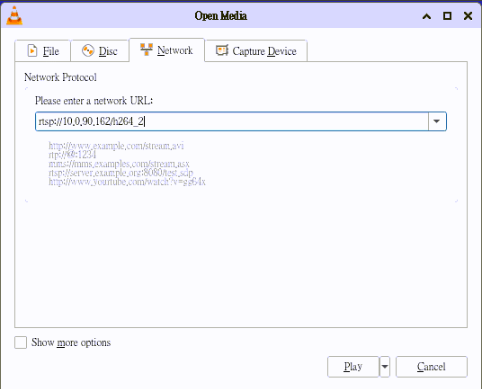
Task: Close the Open Media dialog
Action: [x=468, y=16]
